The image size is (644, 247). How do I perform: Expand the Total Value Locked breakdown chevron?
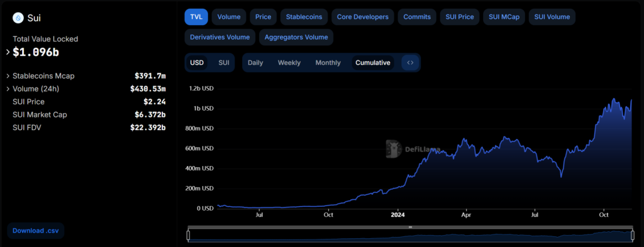click(8, 52)
